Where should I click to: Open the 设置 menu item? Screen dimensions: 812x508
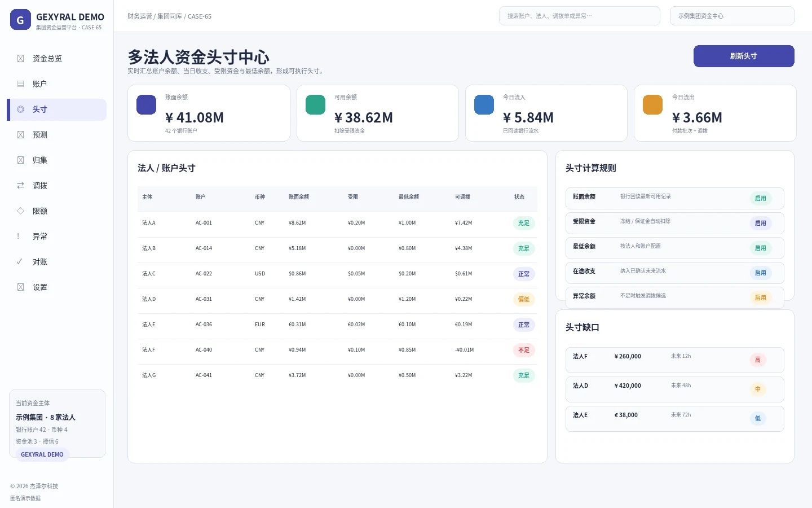[x=56, y=287]
